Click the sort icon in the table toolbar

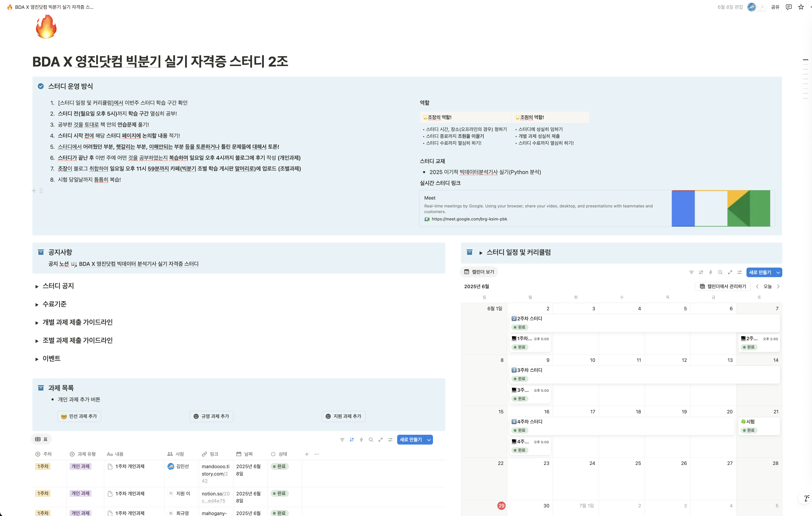352,439
